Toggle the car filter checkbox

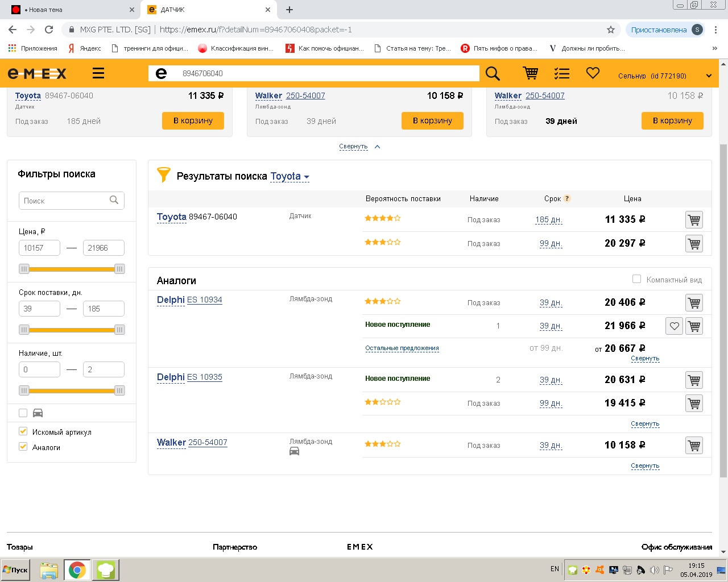coord(23,413)
